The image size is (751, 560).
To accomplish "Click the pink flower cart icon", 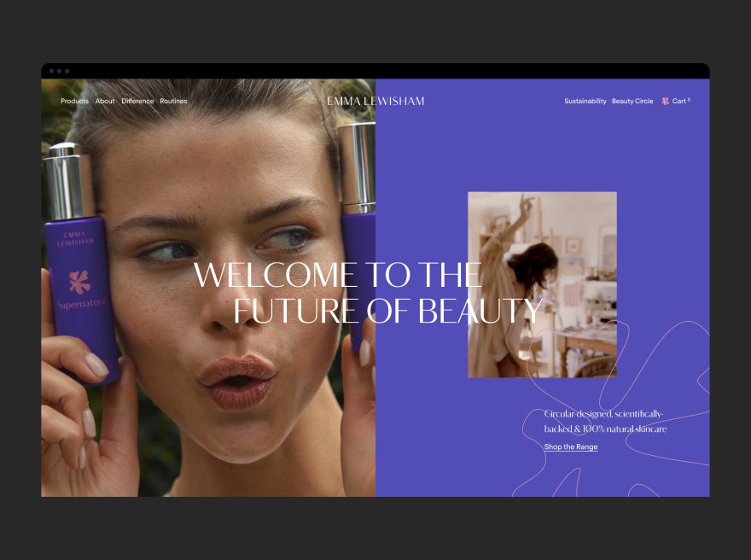I will pyautogui.click(x=666, y=101).
